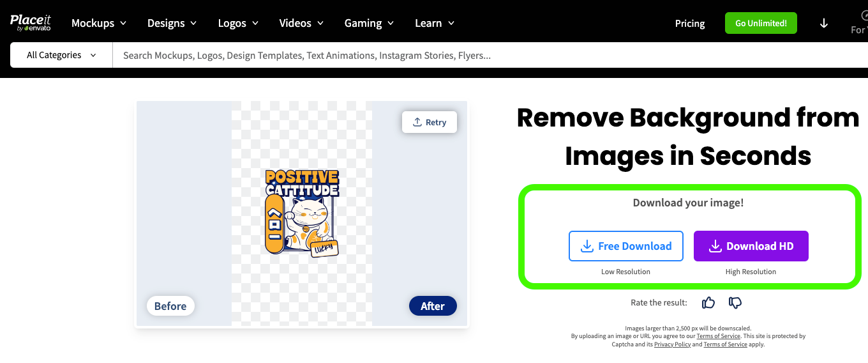Click the download arrow icon in header
This screenshot has width=868, height=363.
pyautogui.click(x=823, y=24)
